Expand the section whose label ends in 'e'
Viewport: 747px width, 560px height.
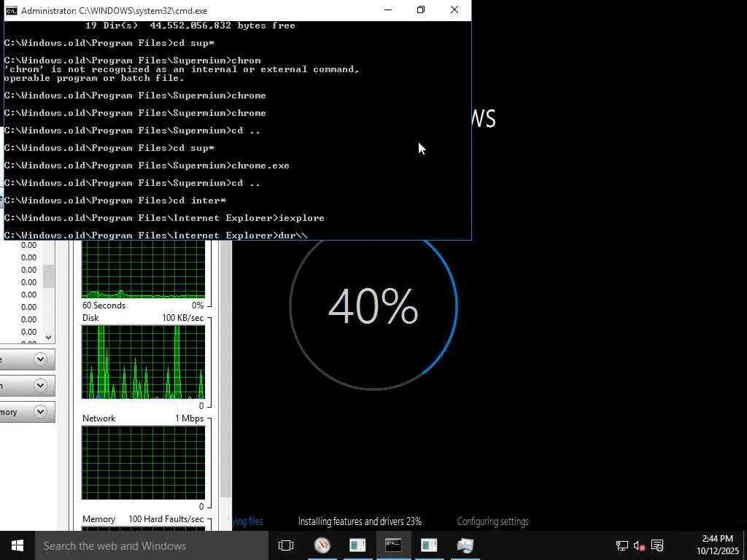tap(41, 359)
